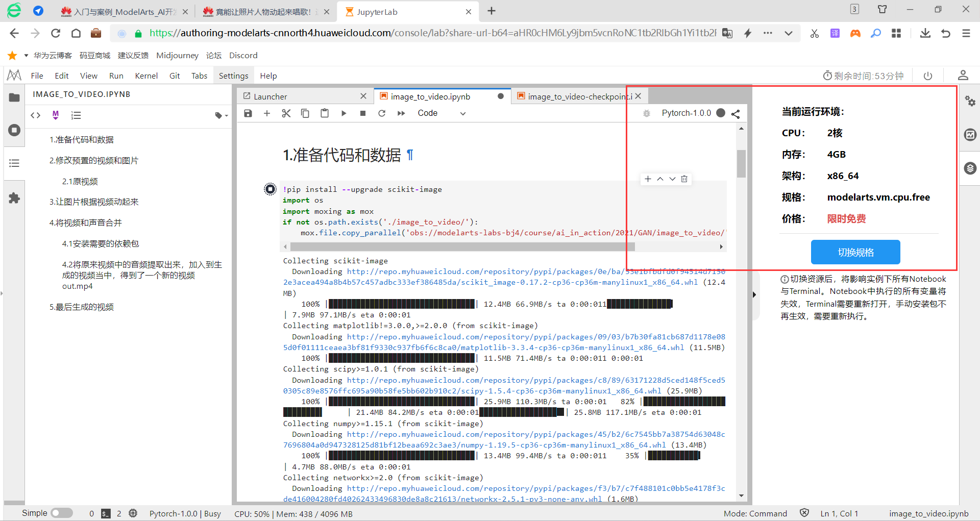Click the notebook vertical scrollbar thumb
980x521 pixels.
tap(741, 163)
